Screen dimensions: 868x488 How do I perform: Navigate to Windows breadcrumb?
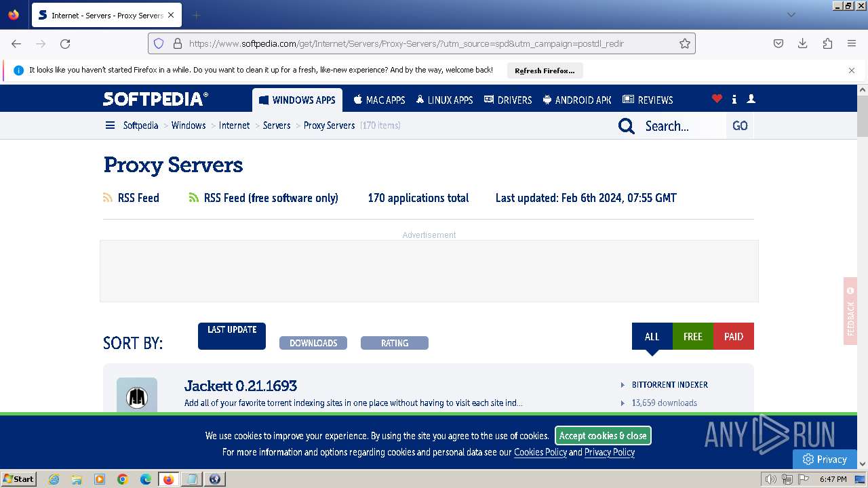[x=189, y=125]
